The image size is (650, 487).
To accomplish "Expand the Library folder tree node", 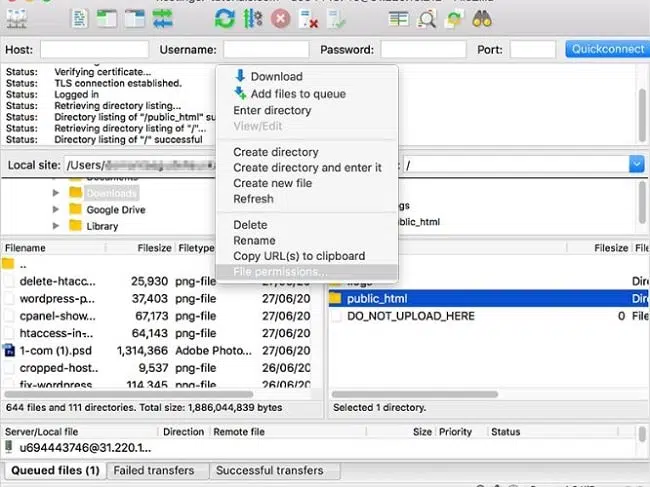I will [x=56, y=226].
